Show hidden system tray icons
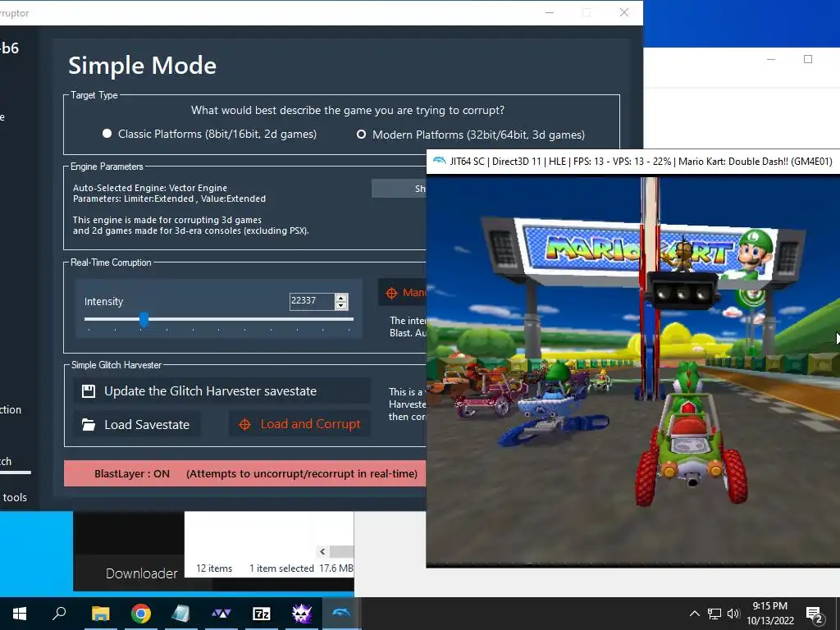 click(694, 614)
